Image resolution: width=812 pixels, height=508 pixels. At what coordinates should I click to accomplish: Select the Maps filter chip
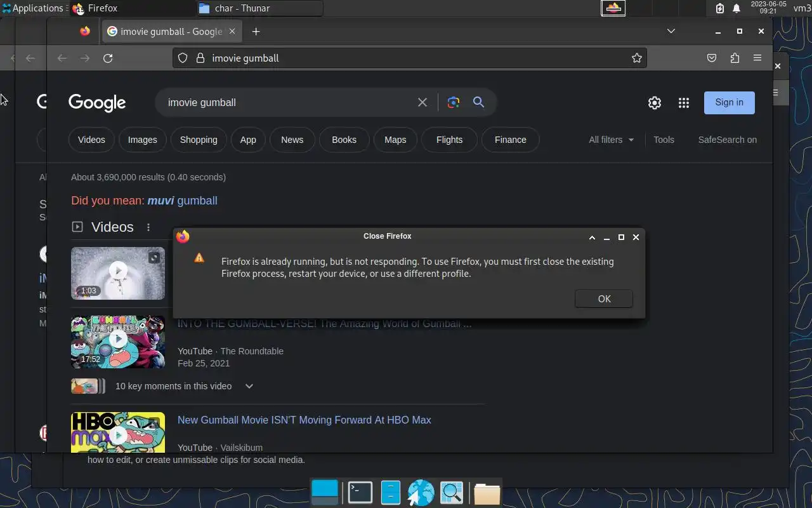(x=395, y=140)
